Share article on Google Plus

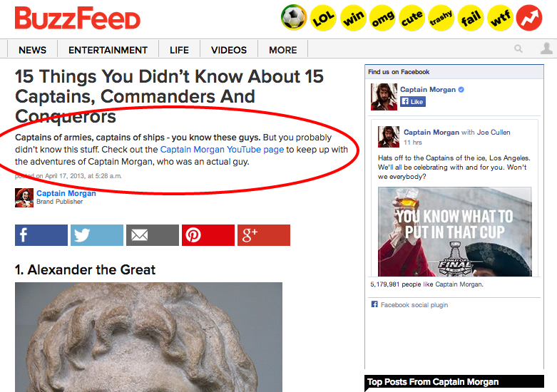click(264, 235)
